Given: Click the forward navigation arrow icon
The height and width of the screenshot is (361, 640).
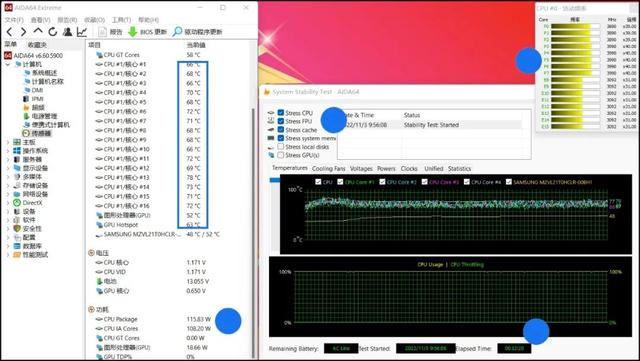Looking at the screenshot, I should coord(23,31).
